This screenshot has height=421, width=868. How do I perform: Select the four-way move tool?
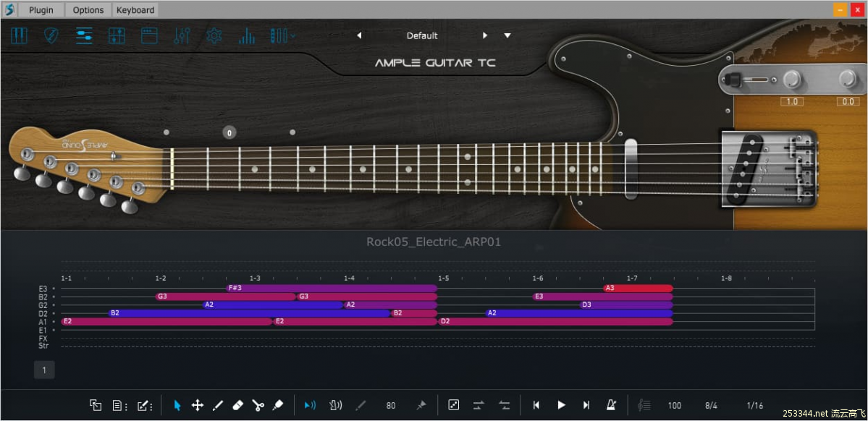point(197,406)
